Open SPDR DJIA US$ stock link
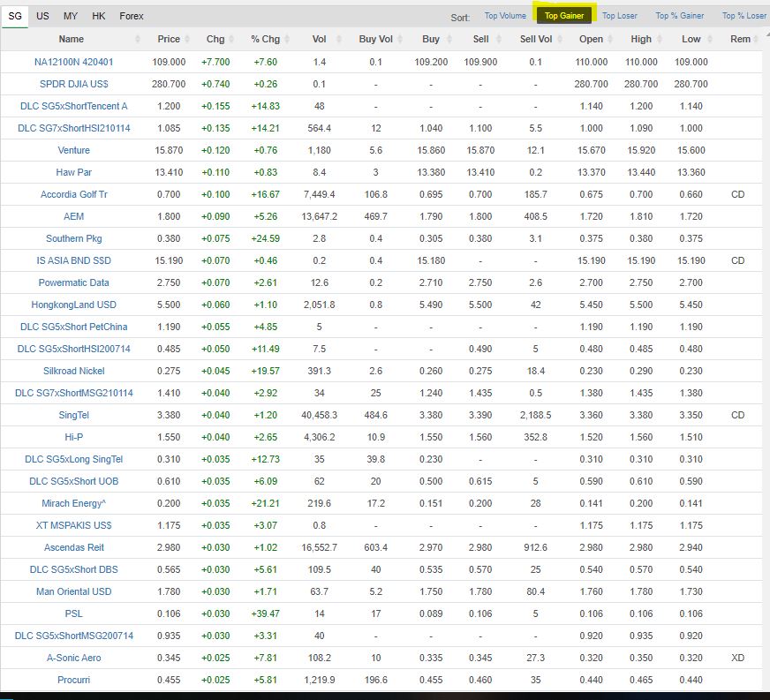Image resolution: width=770 pixels, height=700 pixels. [x=73, y=85]
